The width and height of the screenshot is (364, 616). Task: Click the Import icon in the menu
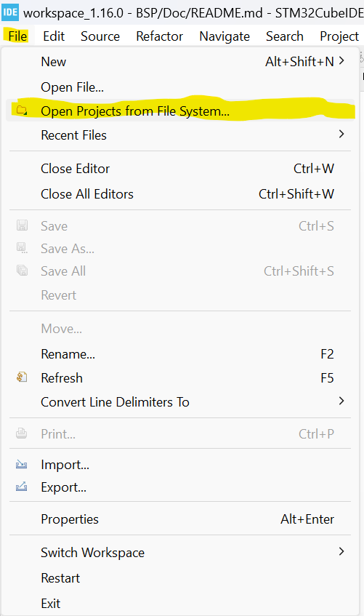pyautogui.click(x=22, y=465)
